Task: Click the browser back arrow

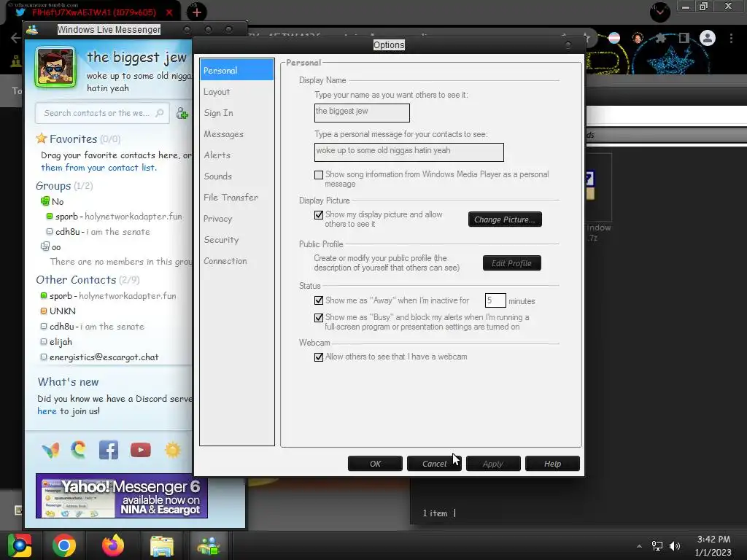Action: pos(15,38)
